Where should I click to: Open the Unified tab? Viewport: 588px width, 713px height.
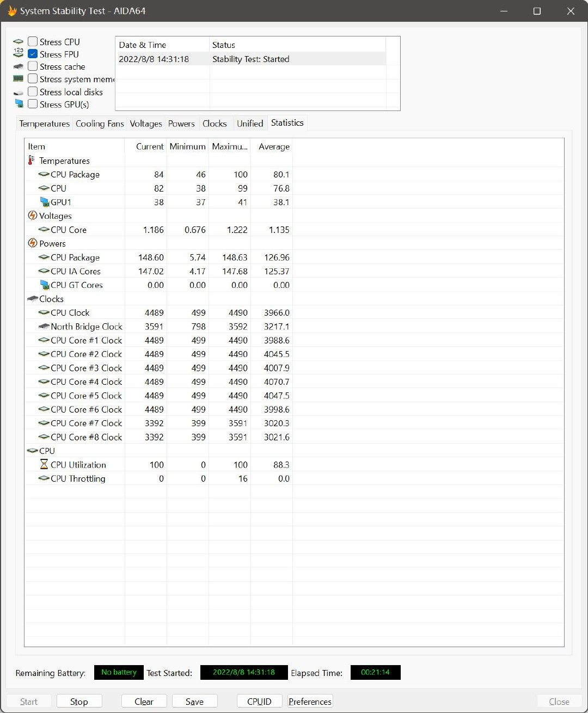pos(250,124)
